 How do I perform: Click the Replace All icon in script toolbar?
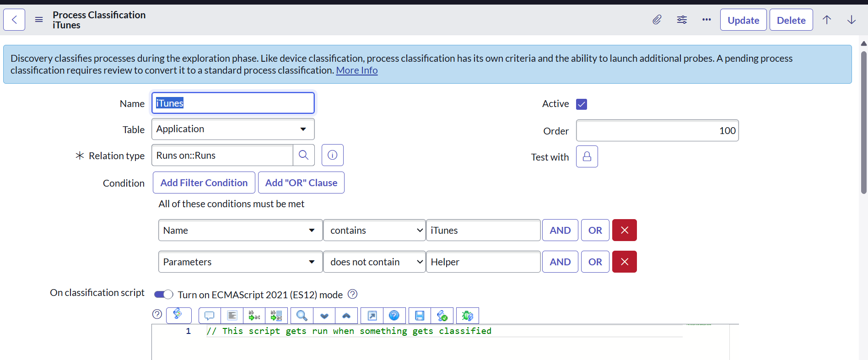[x=276, y=316]
